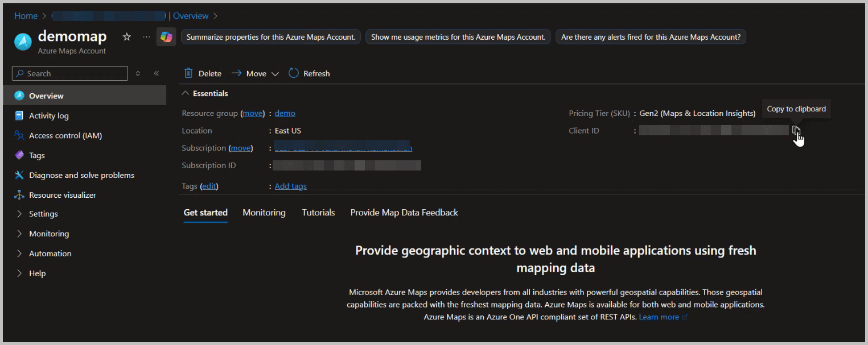Open the Move dropdown in toolbar
Screen dimensions: 868x345
click(275, 73)
